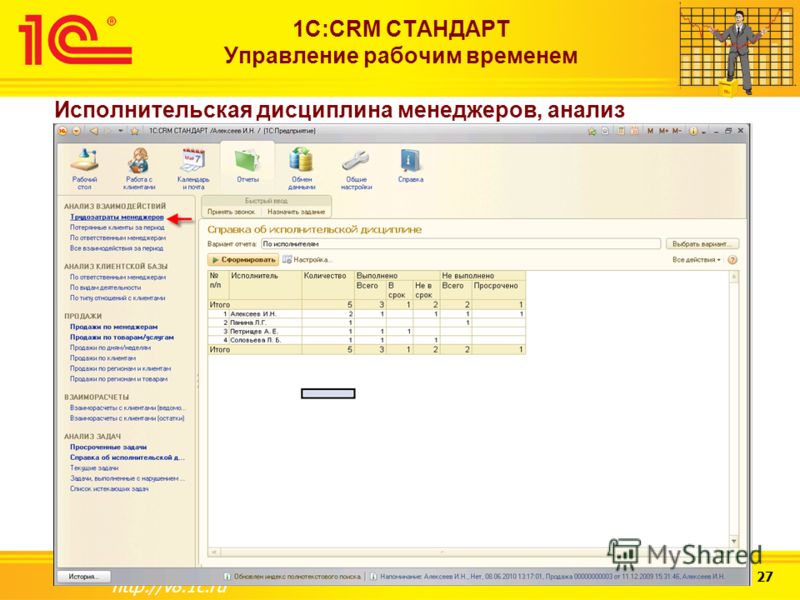Screen dimensions: 800x600
Task: Click the Количество column header
Action: [328, 285]
